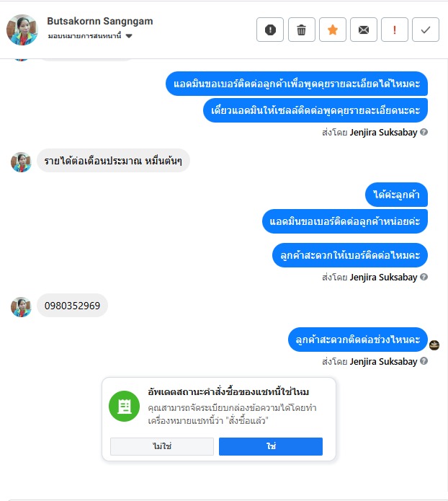
Task: Decline order update with ไม่ใช่ button
Action: [x=162, y=446]
